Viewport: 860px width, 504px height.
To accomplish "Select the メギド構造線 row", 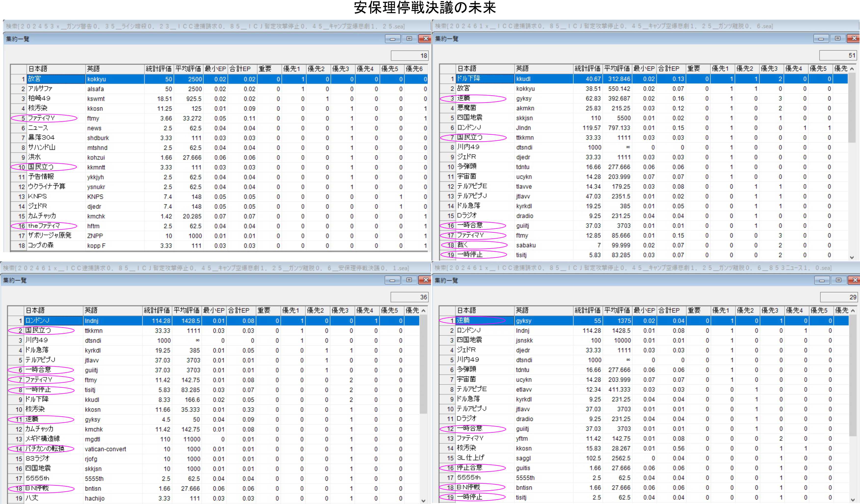I will point(42,439).
